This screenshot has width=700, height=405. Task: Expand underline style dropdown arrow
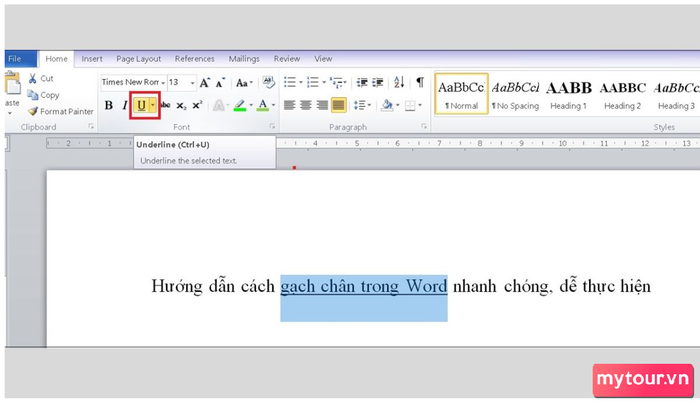pos(153,105)
